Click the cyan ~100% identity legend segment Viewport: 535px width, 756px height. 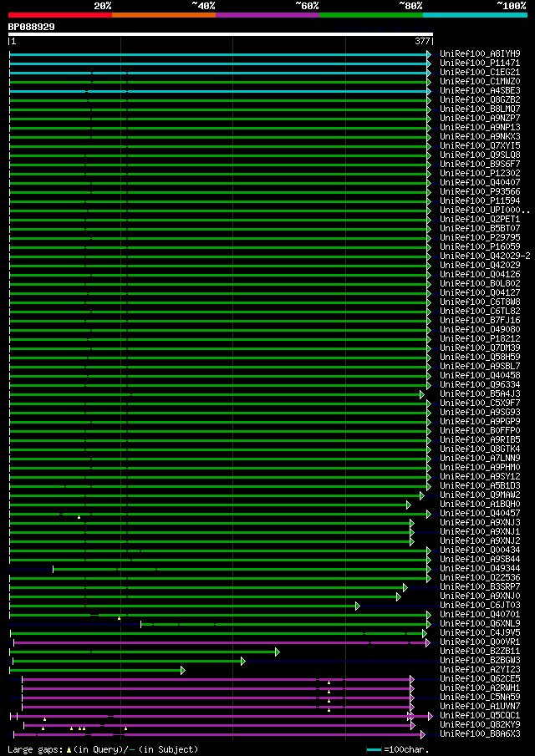[x=475, y=15]
